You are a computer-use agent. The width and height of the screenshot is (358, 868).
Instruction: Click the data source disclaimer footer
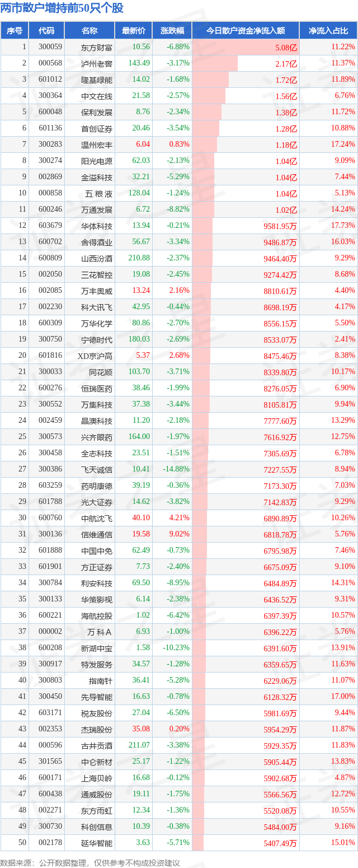coord(90,862)
